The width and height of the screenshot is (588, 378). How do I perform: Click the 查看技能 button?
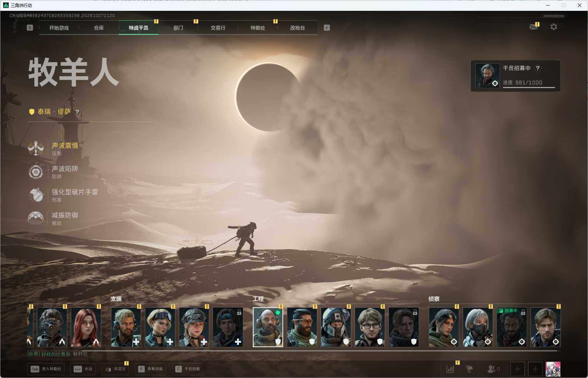click(151, 369)
